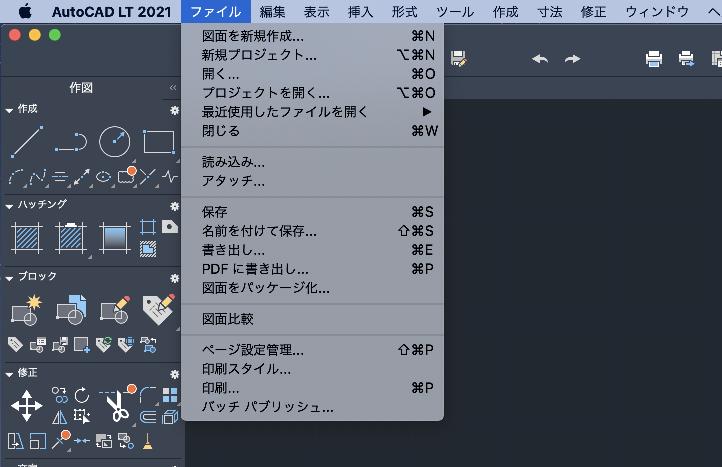
Task: Select the Trim scissors tool
Action: 118,404
